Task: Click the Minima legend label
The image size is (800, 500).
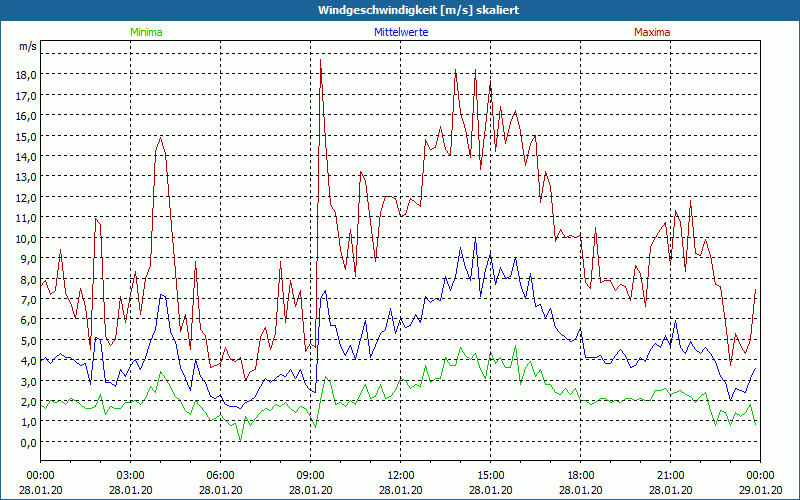Action: pos(145,32)
